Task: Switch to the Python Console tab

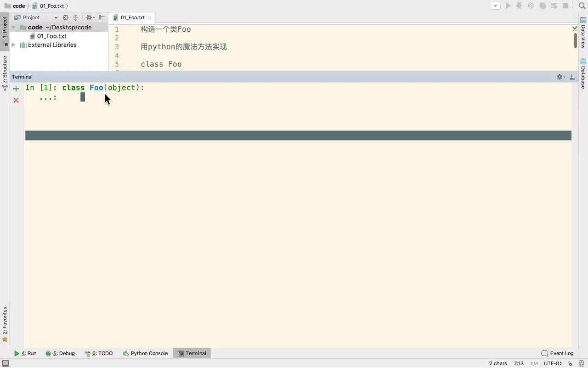Action: click(149, 353)
